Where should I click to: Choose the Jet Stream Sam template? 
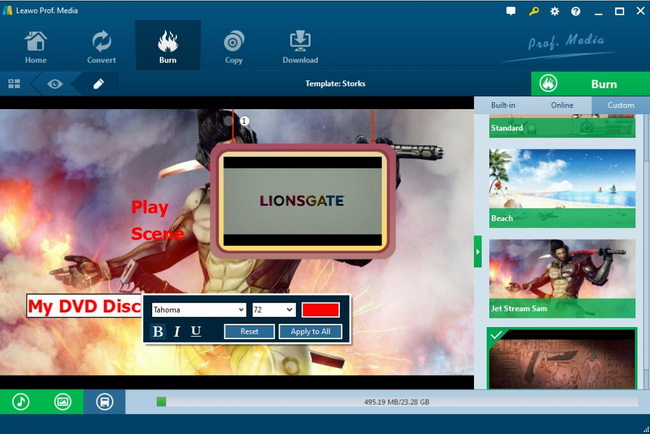click(562, 279)
